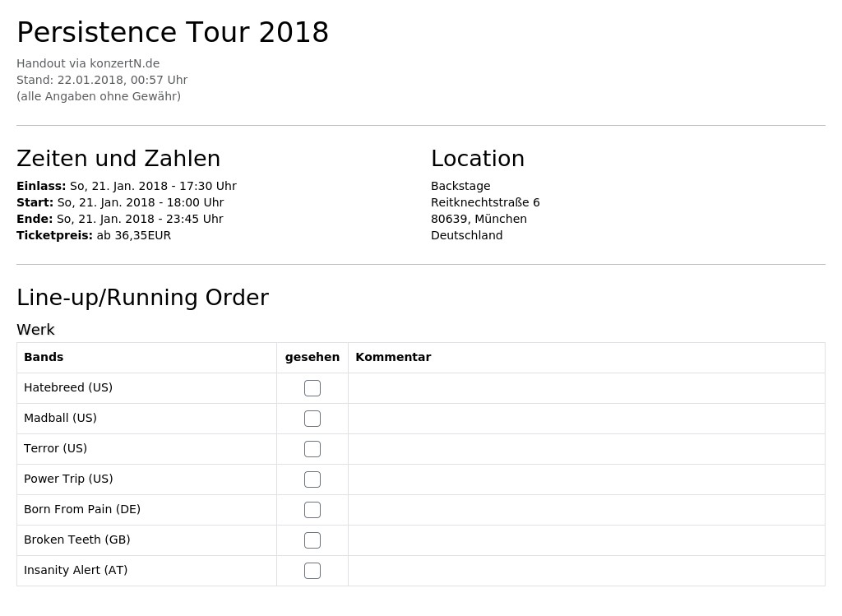Select the Kommentar cell for Madball (US)
The width and height of the screenshot is (842, 616).
586,419
